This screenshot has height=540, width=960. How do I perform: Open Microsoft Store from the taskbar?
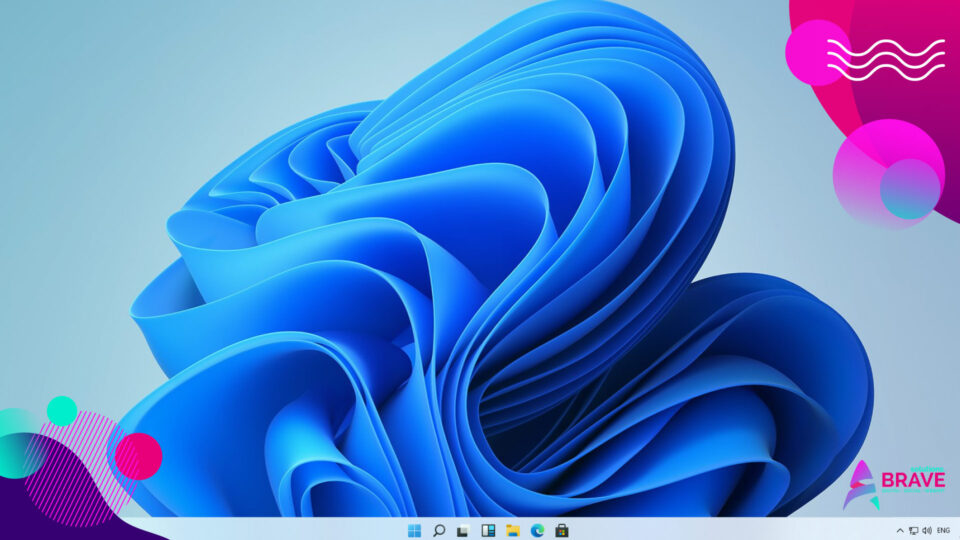click(562, 530)
